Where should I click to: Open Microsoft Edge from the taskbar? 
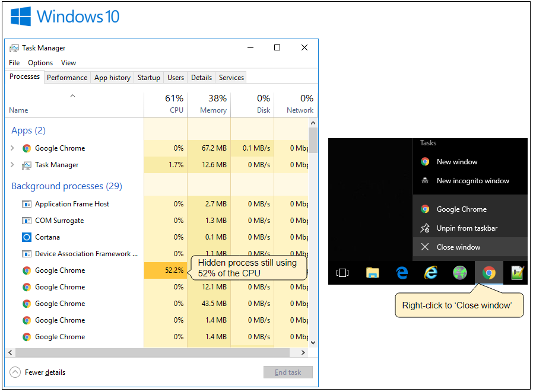tap(402, 273)
